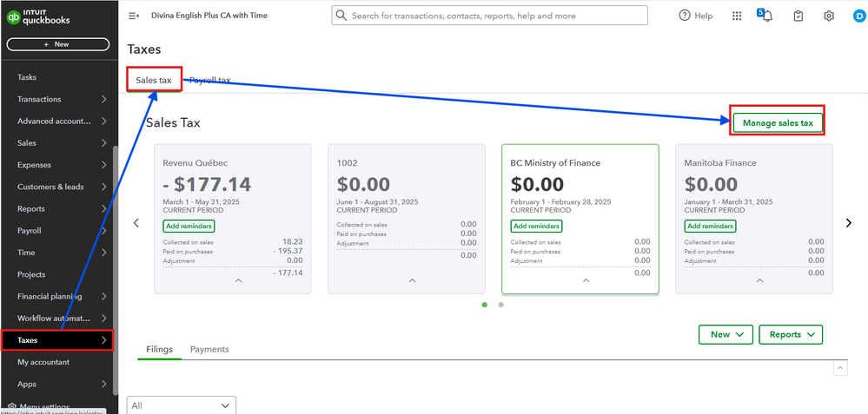Switch to the Payments tab
Screen dimensions: 868x414
pyautogui.click(x=209, y=349)
